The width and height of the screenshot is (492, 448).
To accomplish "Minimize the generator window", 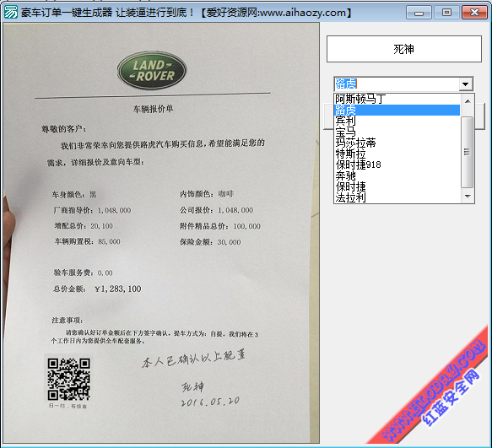I will click(x=419, y=13).
